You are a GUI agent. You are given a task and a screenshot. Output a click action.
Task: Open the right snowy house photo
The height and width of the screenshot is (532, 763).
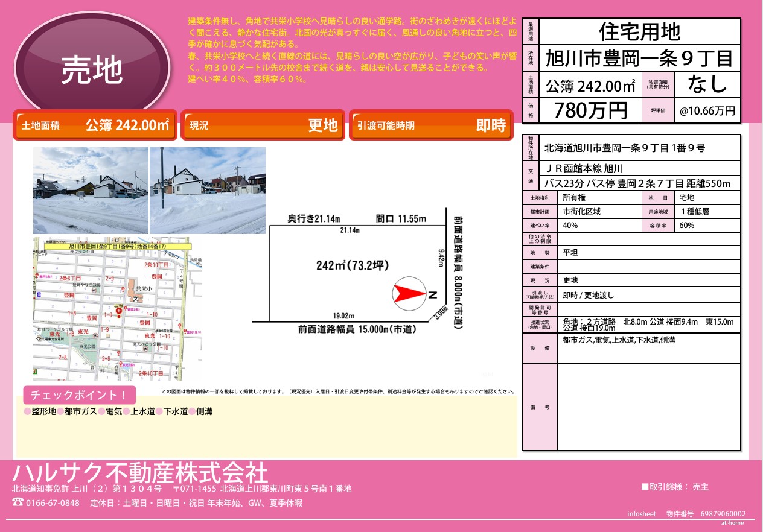coord(207,190)
